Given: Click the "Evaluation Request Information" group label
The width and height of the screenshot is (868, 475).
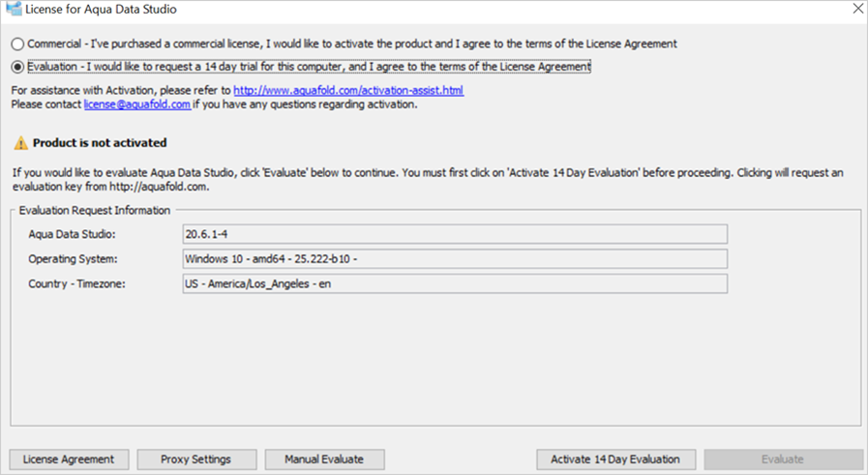Looking at the screenshot, I should (95, 210).
